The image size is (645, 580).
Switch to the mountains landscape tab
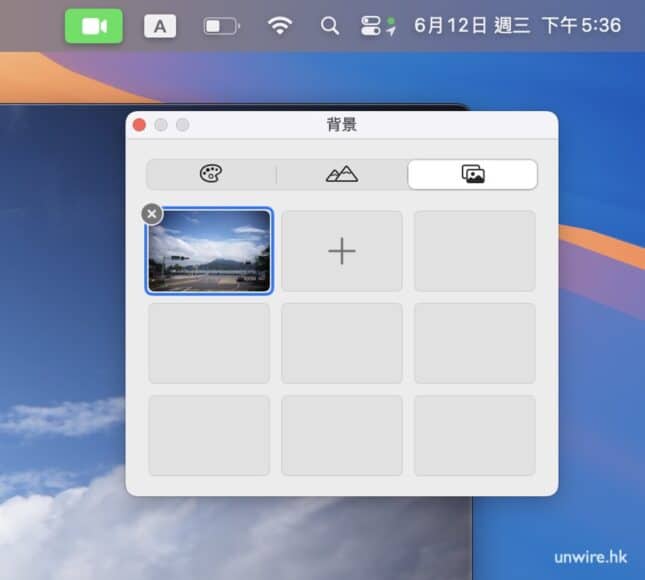tap(342, 174)
